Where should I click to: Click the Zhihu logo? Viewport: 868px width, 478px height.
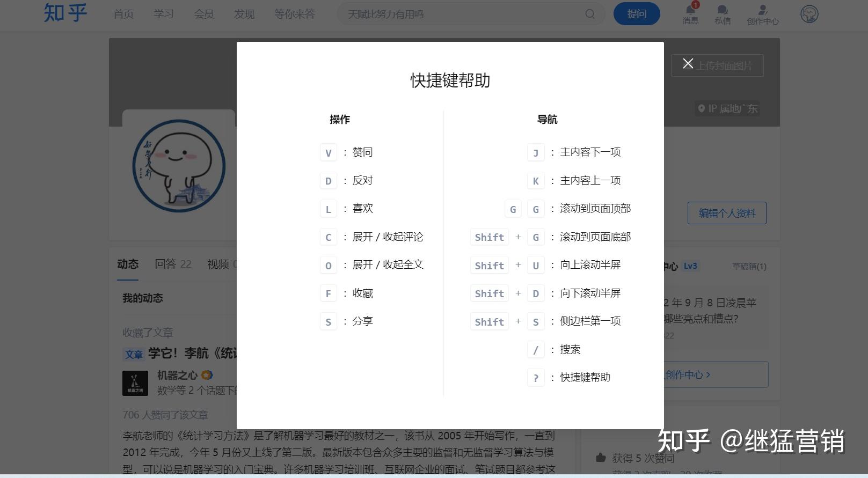65,13
